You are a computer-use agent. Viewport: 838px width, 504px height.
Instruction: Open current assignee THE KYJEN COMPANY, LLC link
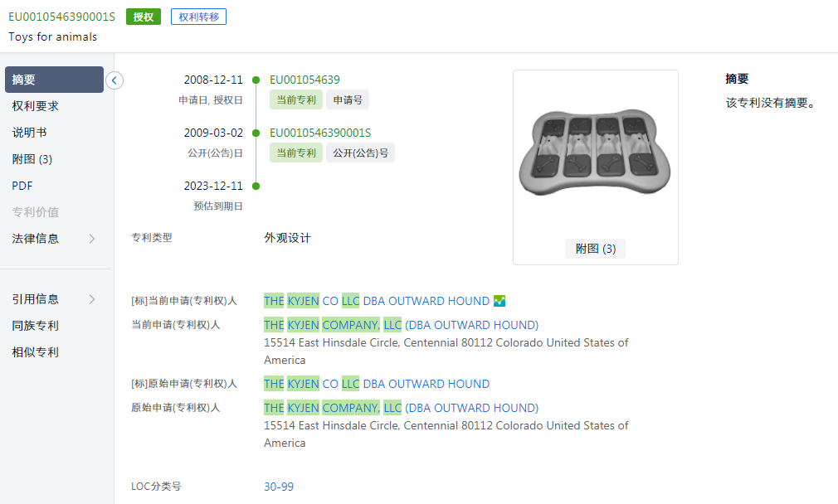pyautogui.click(x=402, y=325)
